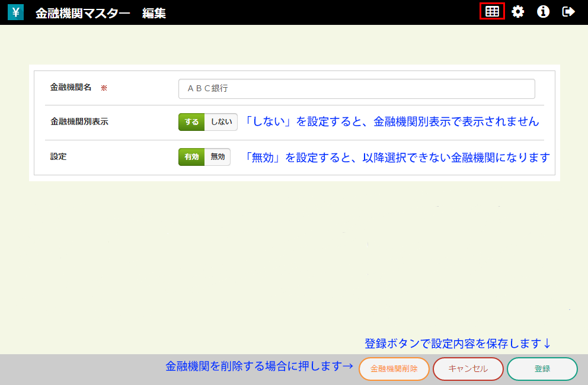Log out using the exit arrow icon
The width and height of the screenshot is (588, 385).
click(x=568, y=12)
